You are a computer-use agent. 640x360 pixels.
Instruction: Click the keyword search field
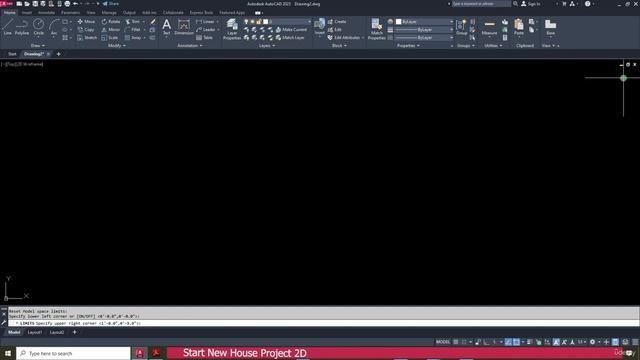[481, 4]
